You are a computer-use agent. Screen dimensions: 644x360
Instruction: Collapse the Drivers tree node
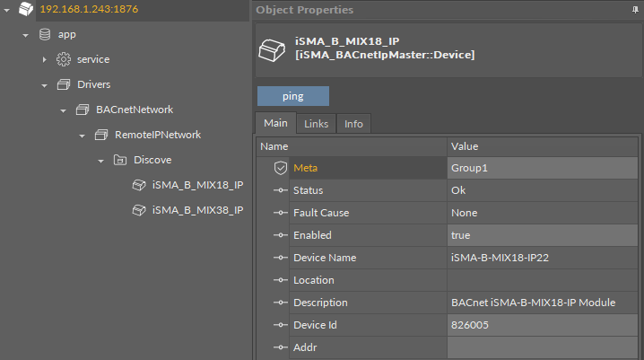[45, 84]
